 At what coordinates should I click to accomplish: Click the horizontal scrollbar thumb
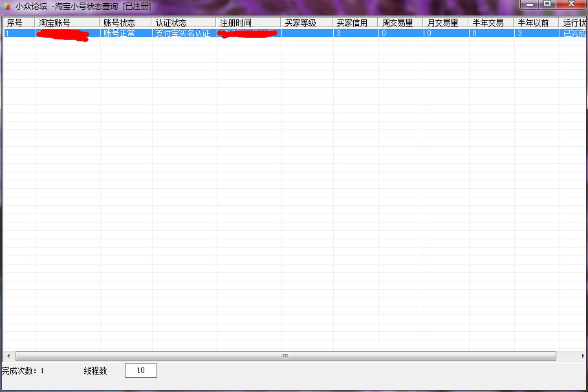pos(285,356)
